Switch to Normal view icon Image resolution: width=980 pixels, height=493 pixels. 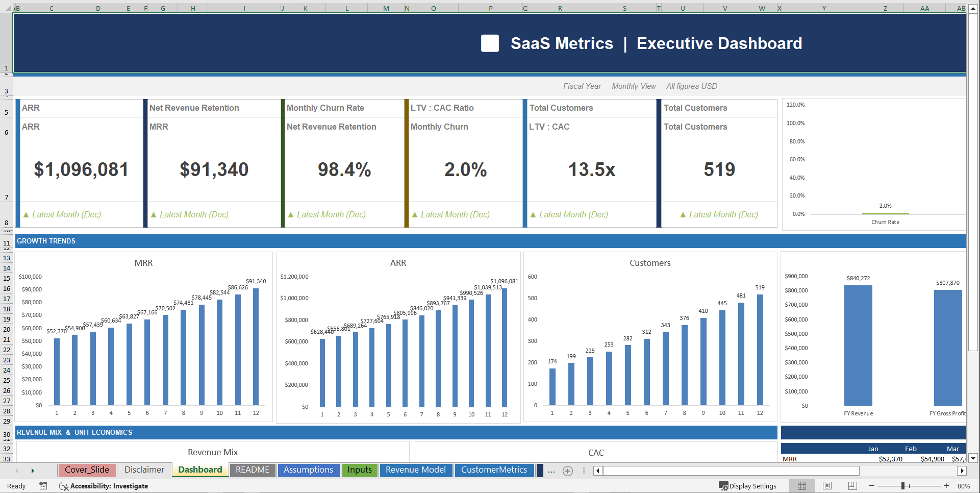[801, 486]
